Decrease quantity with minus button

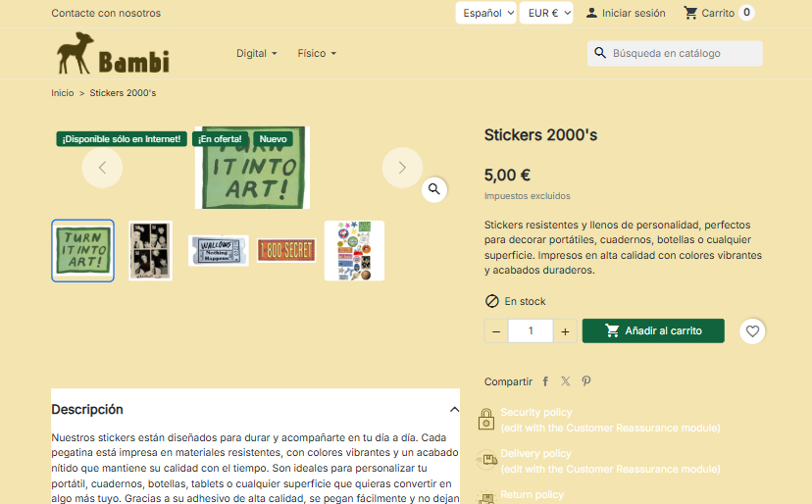point(496,331)
